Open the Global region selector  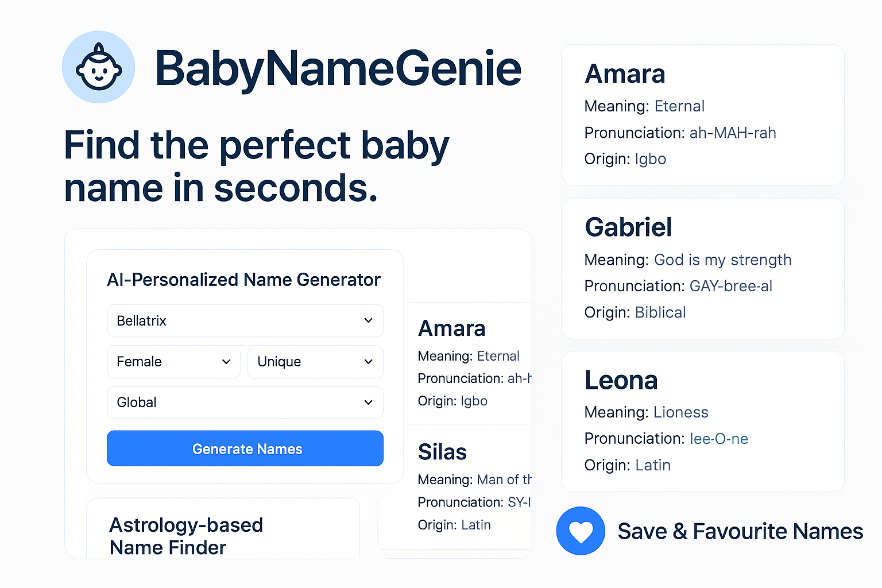245,403
